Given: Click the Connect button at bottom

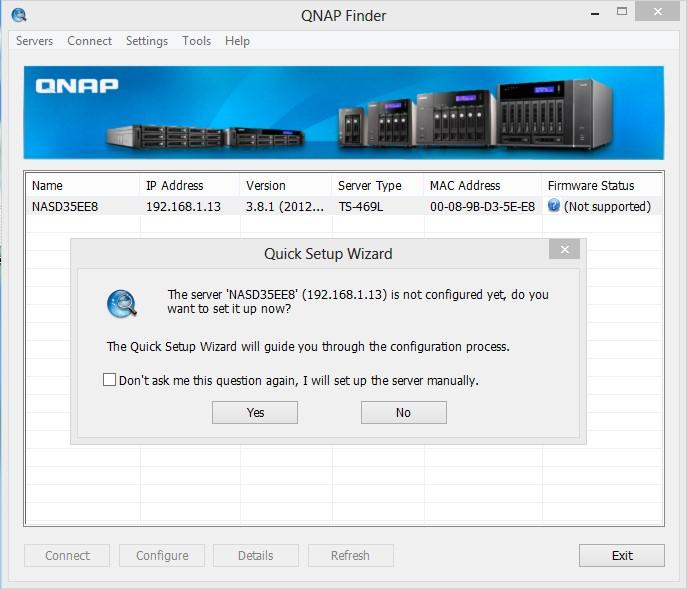Looking at the screenshot, I should coord(67,555).
